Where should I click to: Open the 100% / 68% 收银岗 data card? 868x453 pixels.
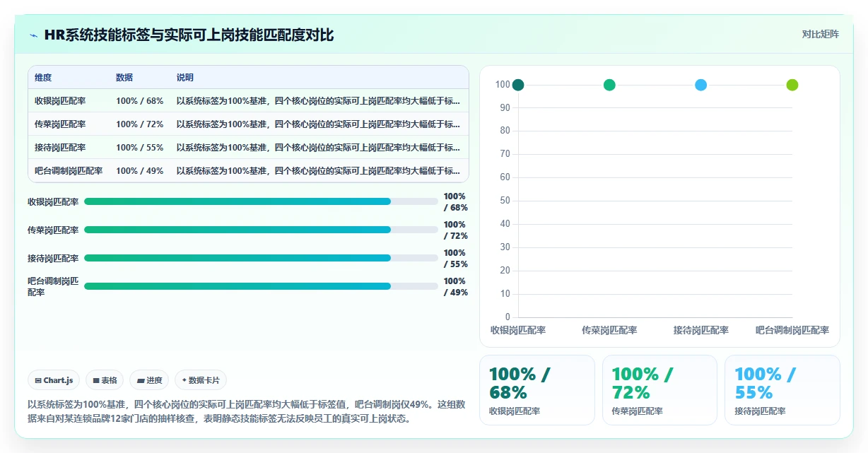pyautogui.click(x=537, y=390)
